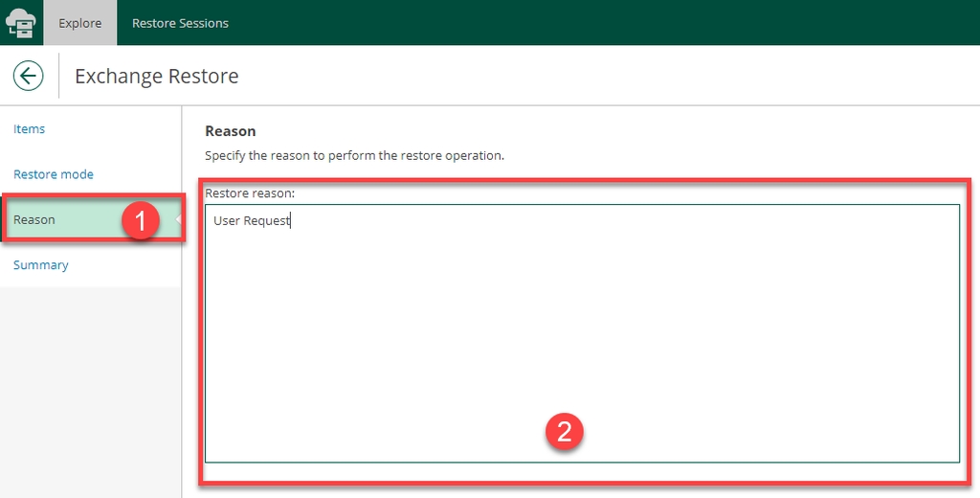Click the "Restore reason:" field label
This screenshot has height=498, width=980.
(250, 193)
